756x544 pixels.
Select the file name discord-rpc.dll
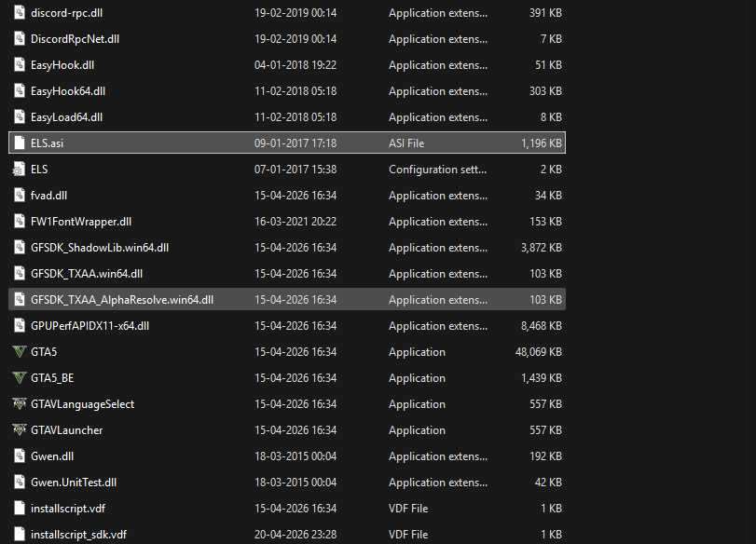tap(66, 13)
